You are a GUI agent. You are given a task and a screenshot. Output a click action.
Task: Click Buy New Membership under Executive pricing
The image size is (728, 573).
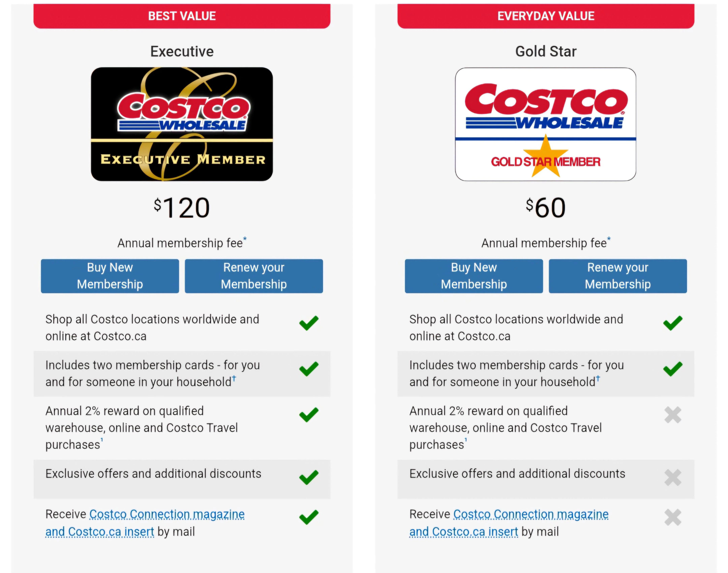click(x=110, y=276)
